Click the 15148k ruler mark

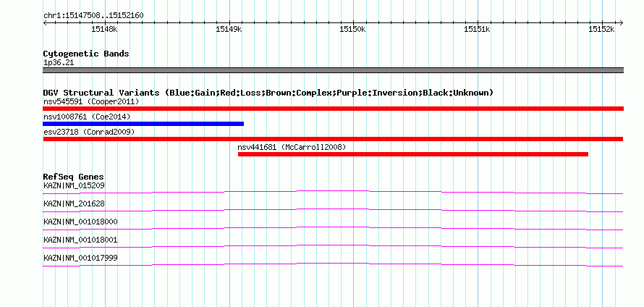pos(104,29)
